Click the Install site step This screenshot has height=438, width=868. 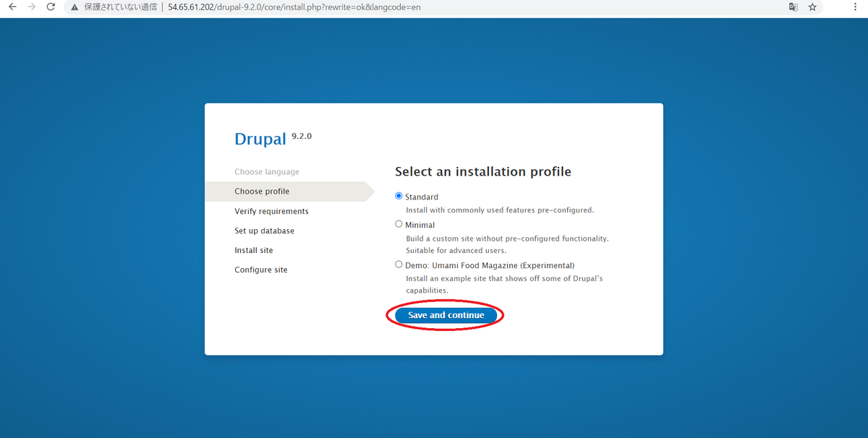click(253, 250)
